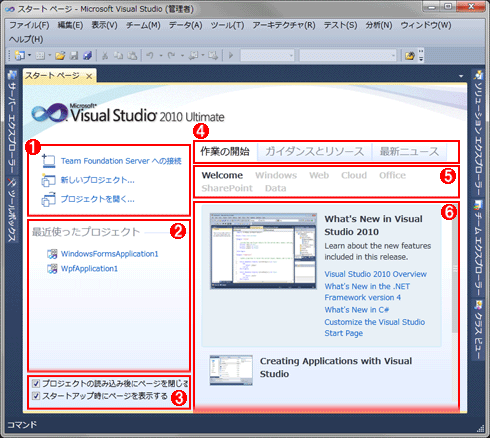Select the SharePoint category
490x438 pixels.
[x=227, y=188]
